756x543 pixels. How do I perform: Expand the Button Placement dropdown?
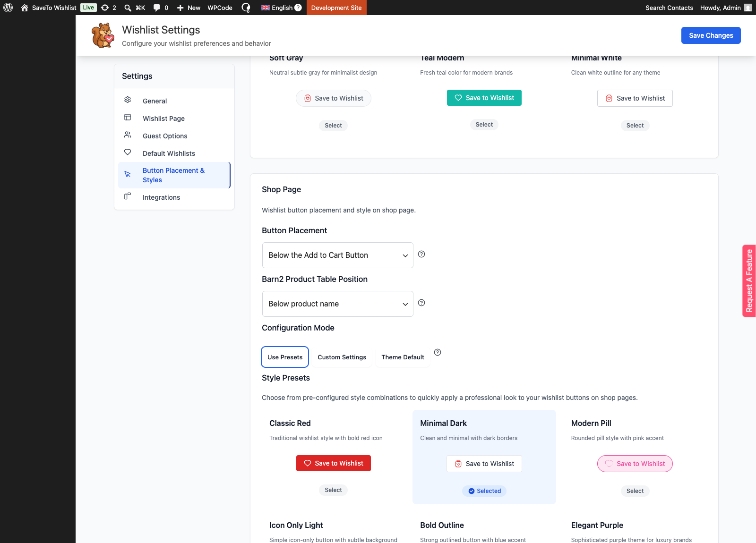point(338,255)
